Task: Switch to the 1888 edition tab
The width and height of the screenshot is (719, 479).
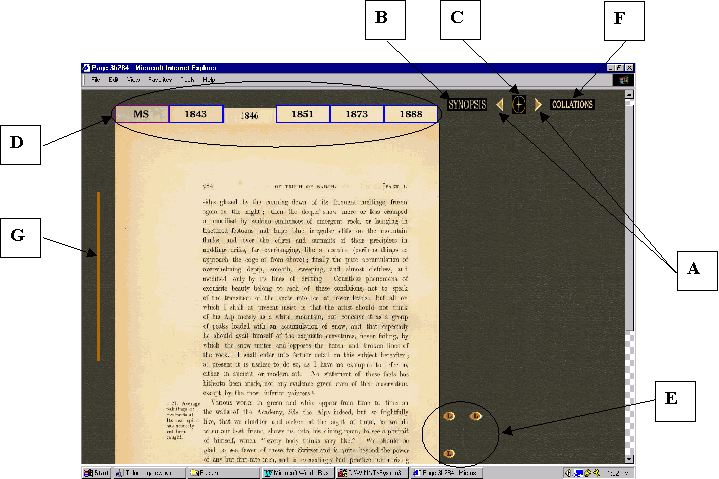Action: pos(411,114)
